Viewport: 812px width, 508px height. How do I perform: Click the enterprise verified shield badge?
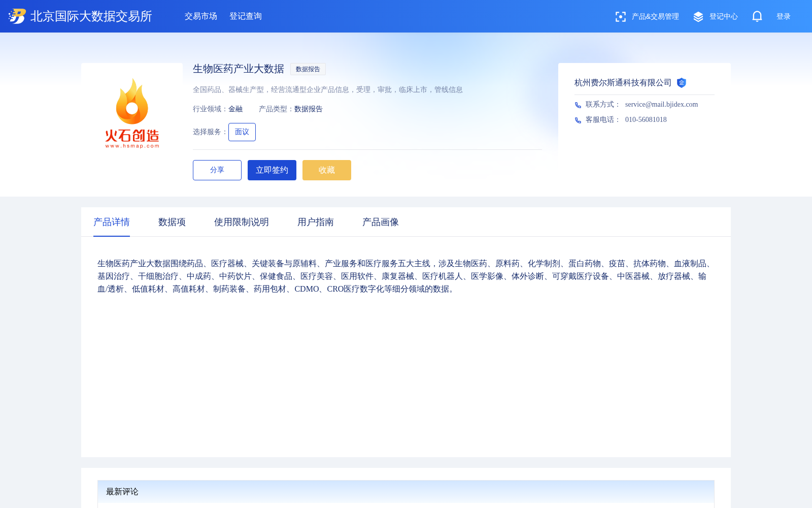point(682,83)
